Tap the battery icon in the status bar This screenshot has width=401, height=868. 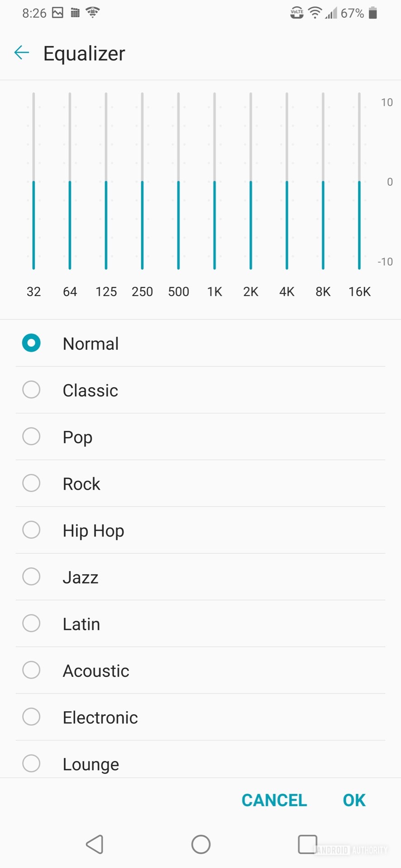pos(373,13)
